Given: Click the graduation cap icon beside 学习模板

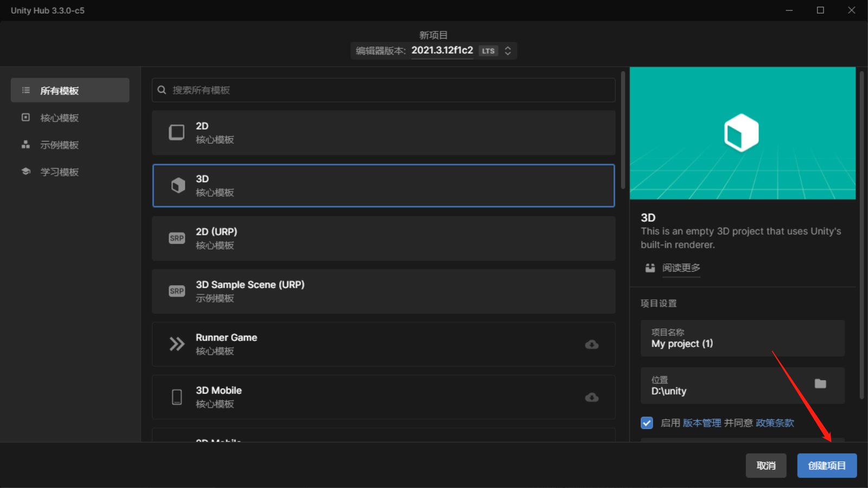Looking at the screenshot, I should coord(25,171).
